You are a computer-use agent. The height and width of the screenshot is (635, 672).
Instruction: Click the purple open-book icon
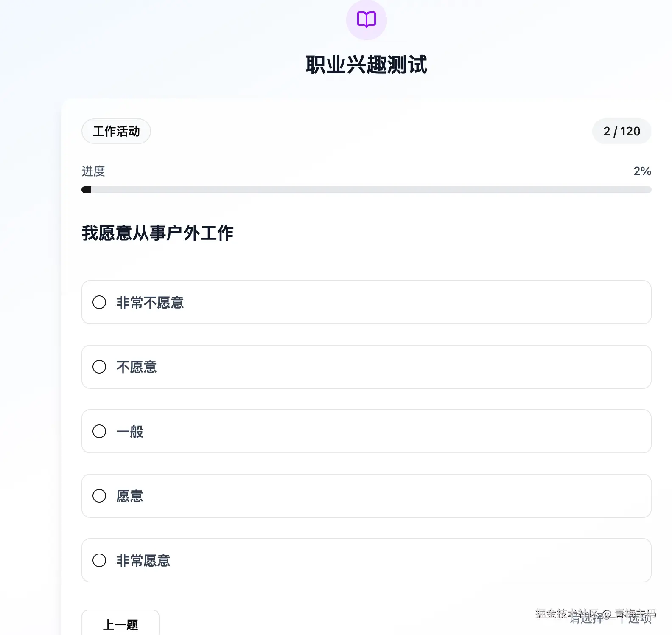click(366, 20)
